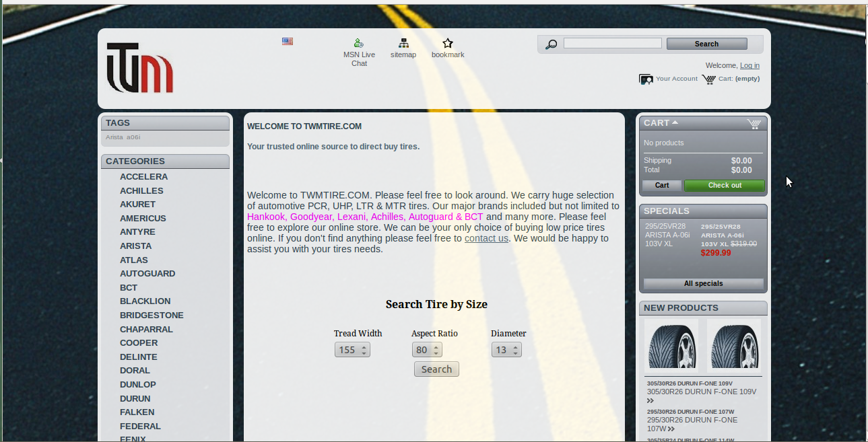Open the AUTOGUARD category
This screenshot has height=442, width=868.
pos(147,274)
